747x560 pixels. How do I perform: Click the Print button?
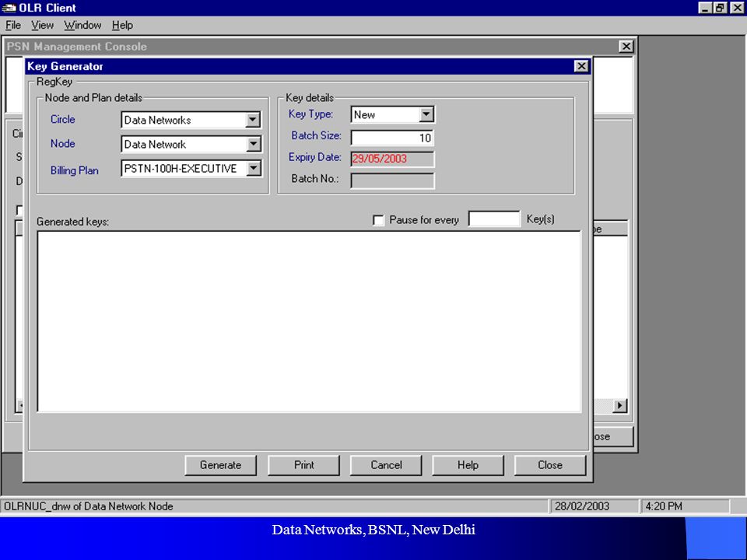coord(304,465)
